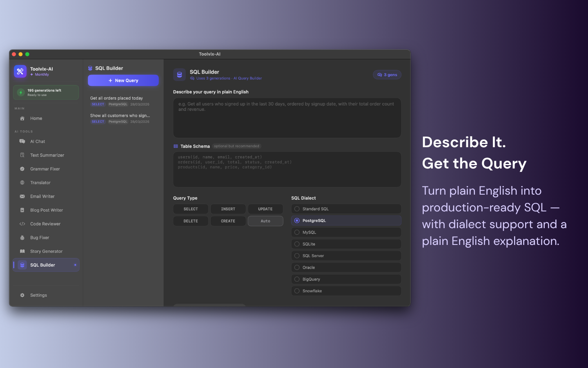Click the Text Summarizer icon
The image size is (588, 368).
22,155
